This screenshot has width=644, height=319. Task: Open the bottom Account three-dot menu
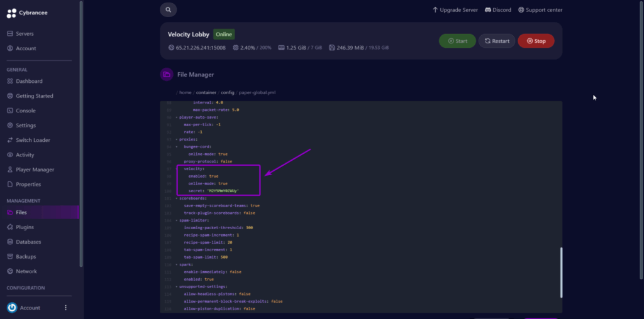click(65, 308)
